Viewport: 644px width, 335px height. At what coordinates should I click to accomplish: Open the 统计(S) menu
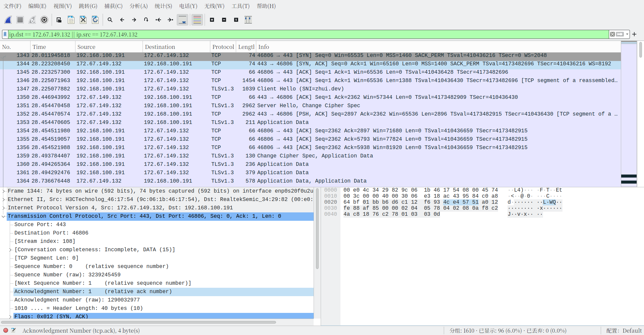(163, 6)
